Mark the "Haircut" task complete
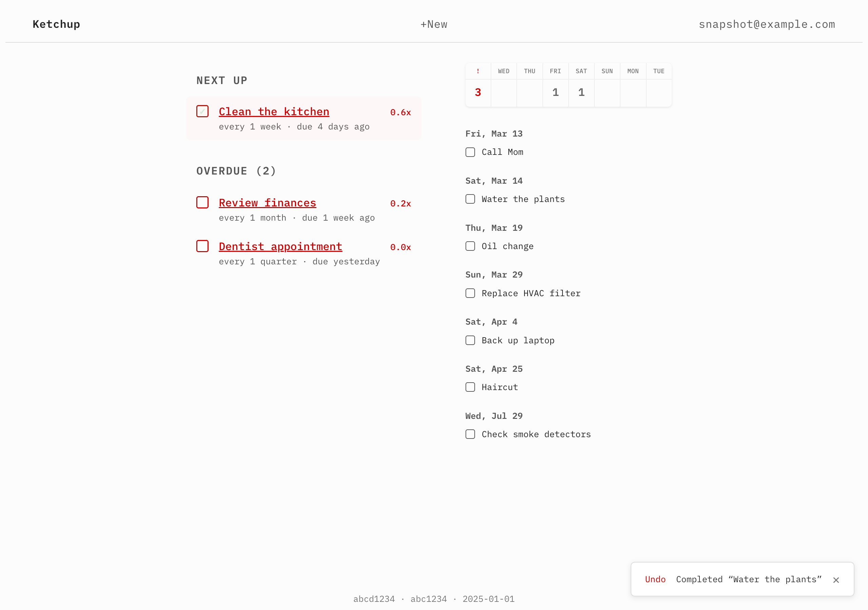The width and height of the screenshot is (868, 610). point(470,387)
